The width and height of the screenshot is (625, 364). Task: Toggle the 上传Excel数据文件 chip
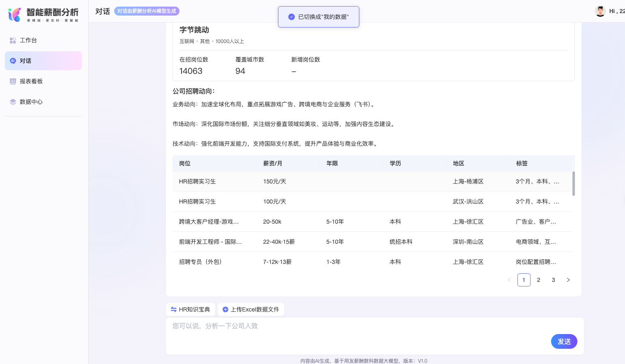pyautogui.click(x=250, y=309)
